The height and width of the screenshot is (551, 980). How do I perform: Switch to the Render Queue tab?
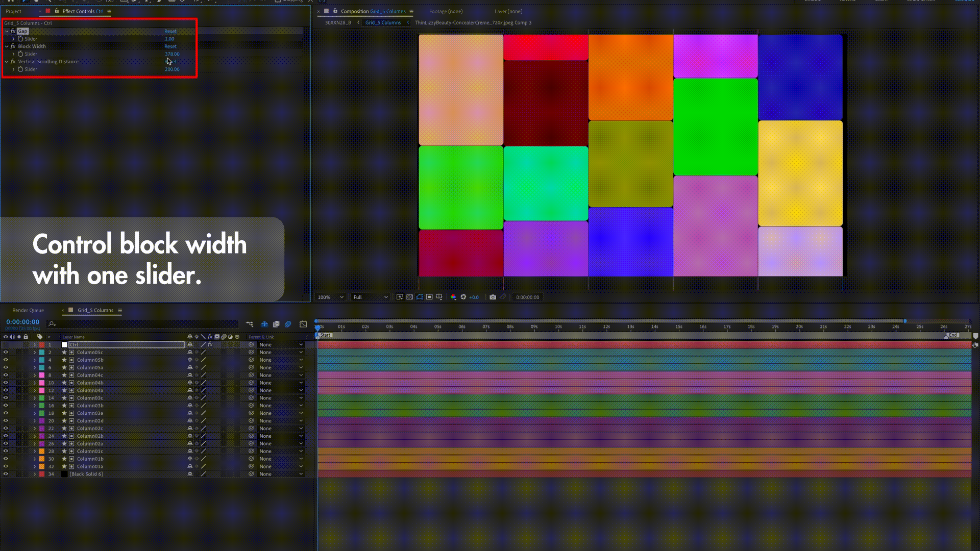(28, 310)
